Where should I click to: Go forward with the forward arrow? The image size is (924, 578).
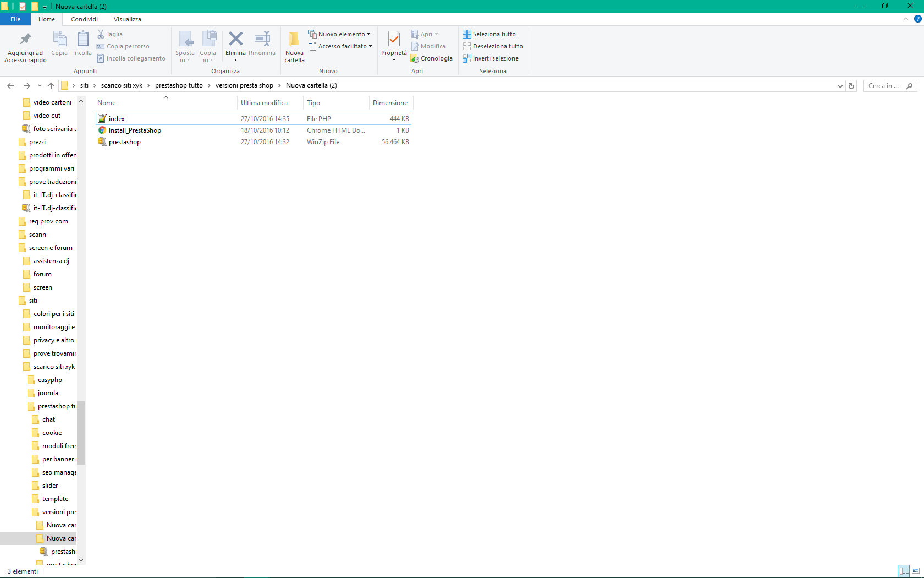pos(26,86)
